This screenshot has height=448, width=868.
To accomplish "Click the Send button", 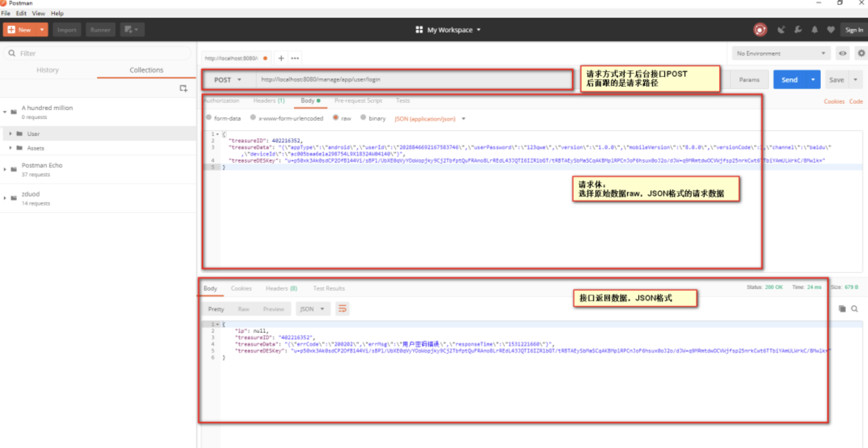I will [x=790, y=80].
